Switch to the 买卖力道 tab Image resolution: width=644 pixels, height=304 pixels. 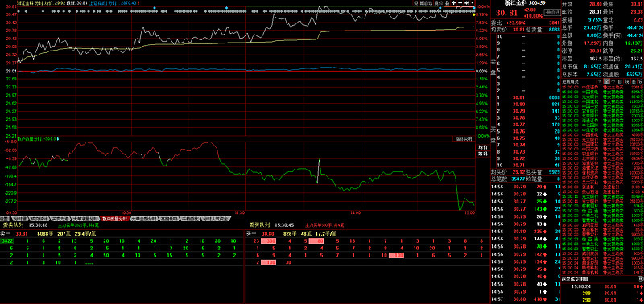60,219
